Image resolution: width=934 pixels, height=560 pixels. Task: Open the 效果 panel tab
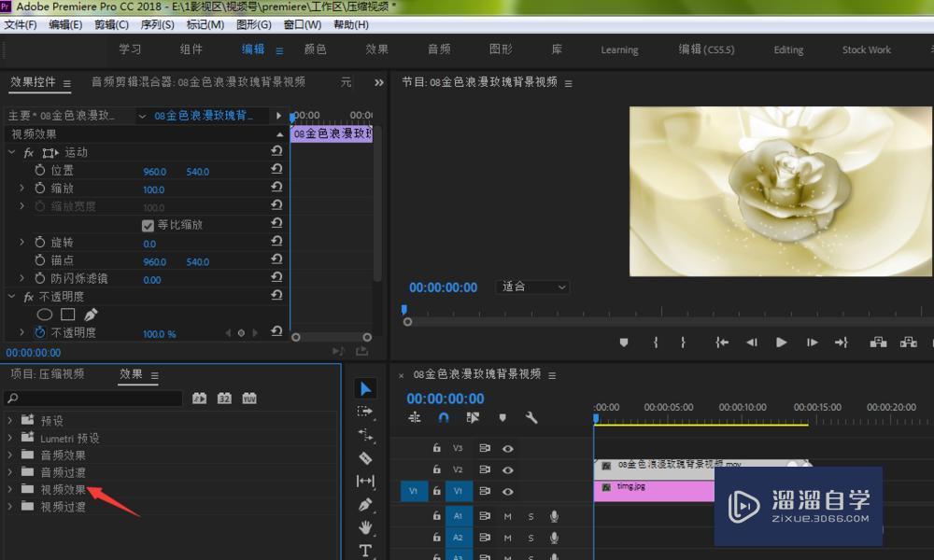click(x=131, y=373)
